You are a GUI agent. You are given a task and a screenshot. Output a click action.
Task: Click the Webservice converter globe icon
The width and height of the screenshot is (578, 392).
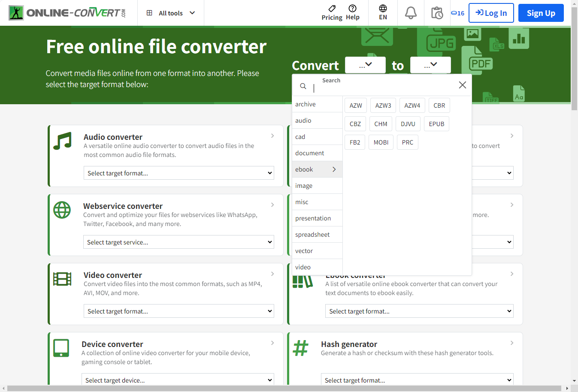[62, 210]
